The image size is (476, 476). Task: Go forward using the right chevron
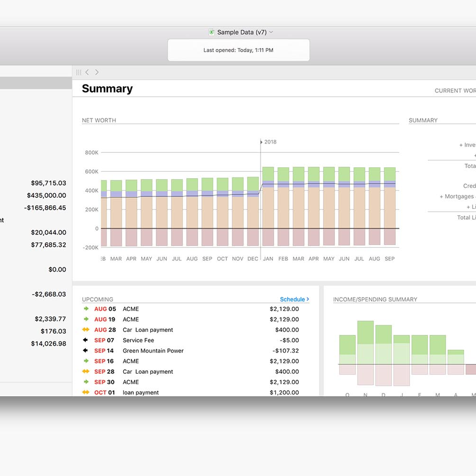97,72
